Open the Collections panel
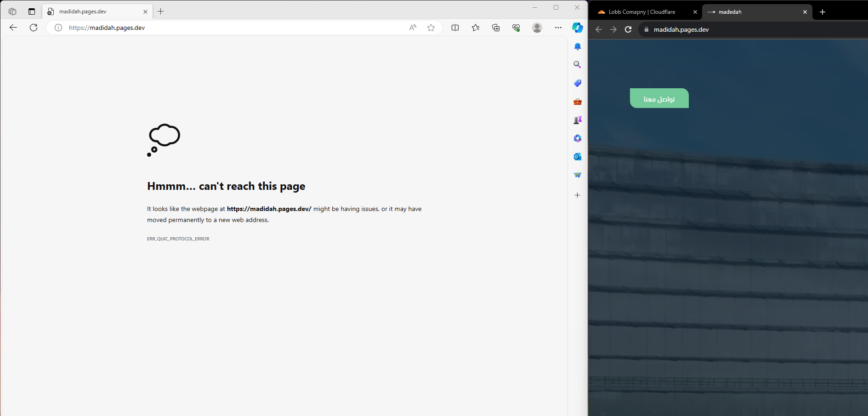 point(496,28)
